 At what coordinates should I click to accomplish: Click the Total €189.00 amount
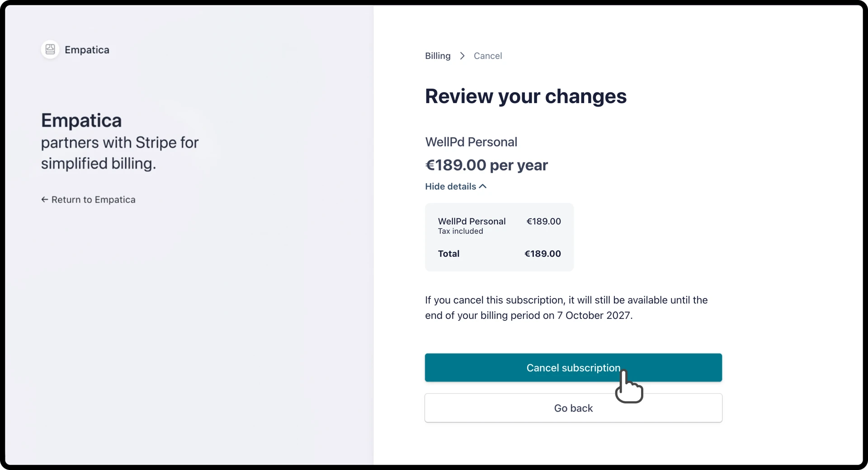click(x=542, y=254)
